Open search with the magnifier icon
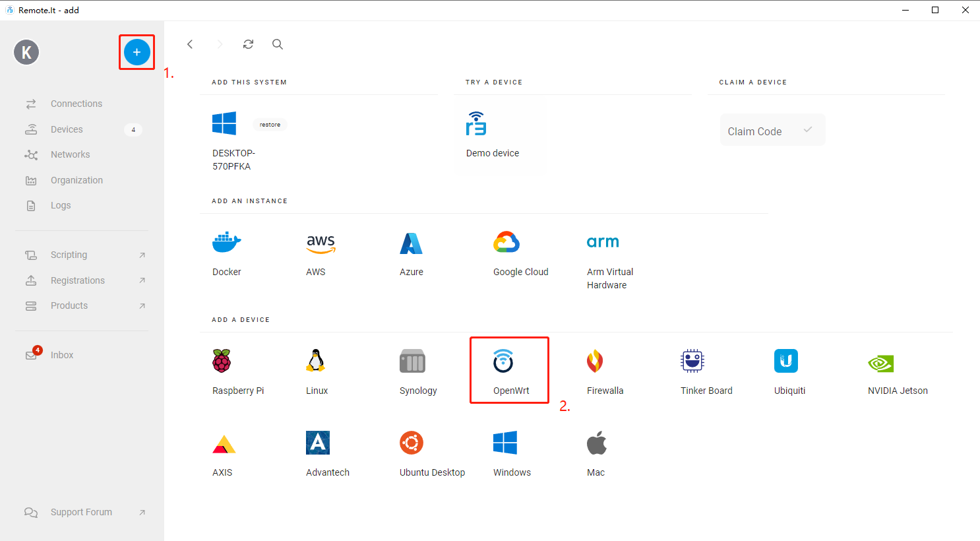The image size is (980, 541). coord(278,44)
